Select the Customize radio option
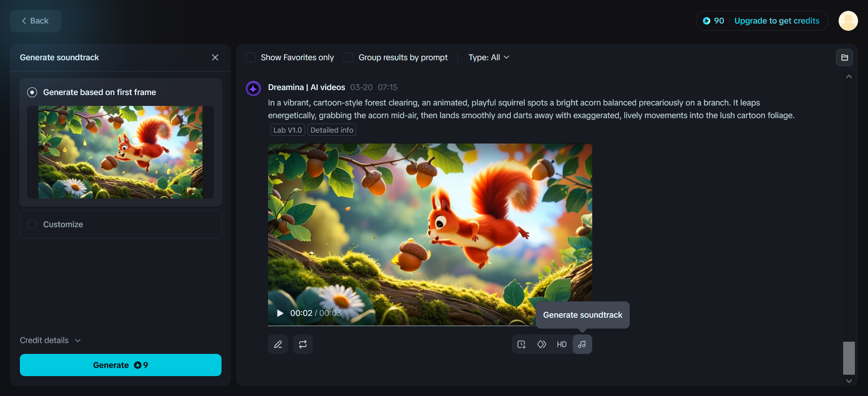Viewport: 868px width, 396px height. (32, 224)
